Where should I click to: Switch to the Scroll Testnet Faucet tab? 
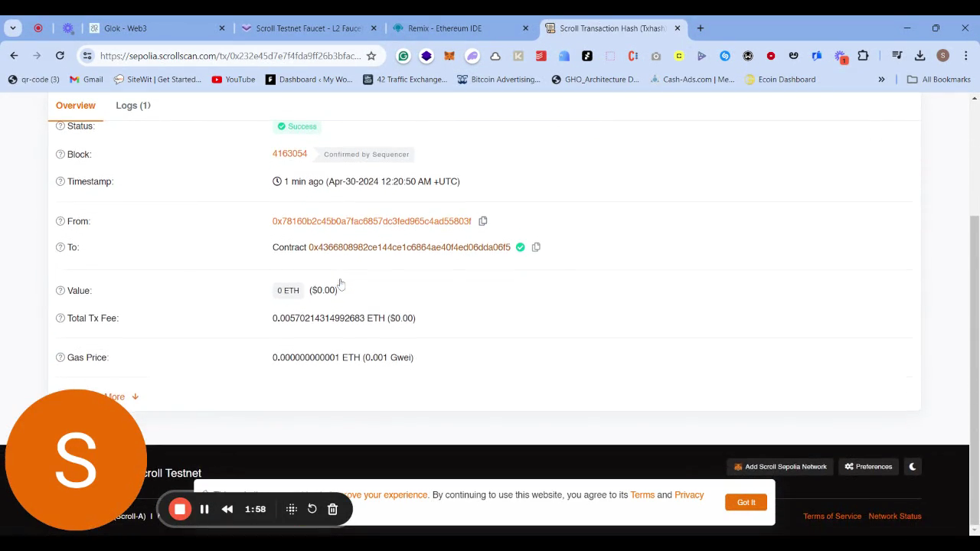pos(308,28)
